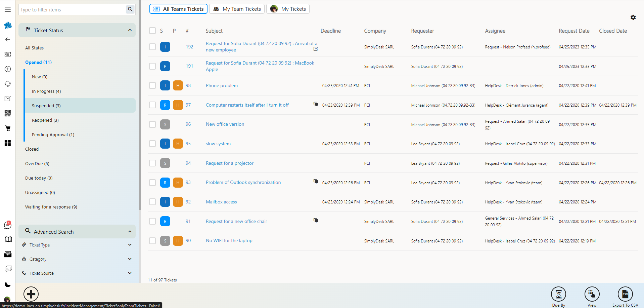Open the shopping cart icon
This screenshot has height=308, width=644.
click(x=7, y=128)
